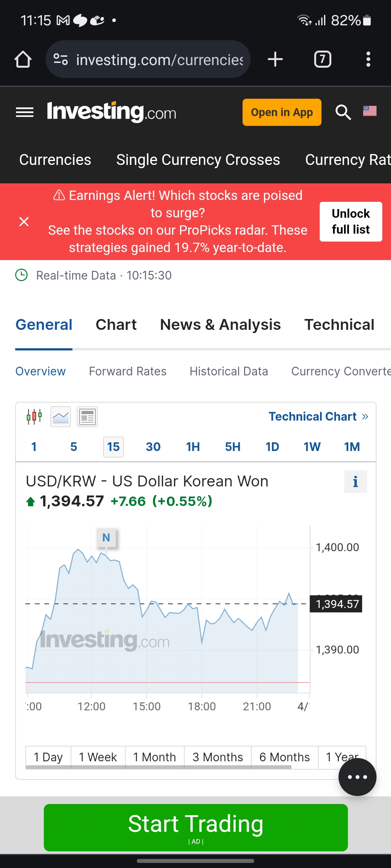Tap the Open in App button
The height and width of the screenshot is (868, 391).
click(x=282, y=112)
